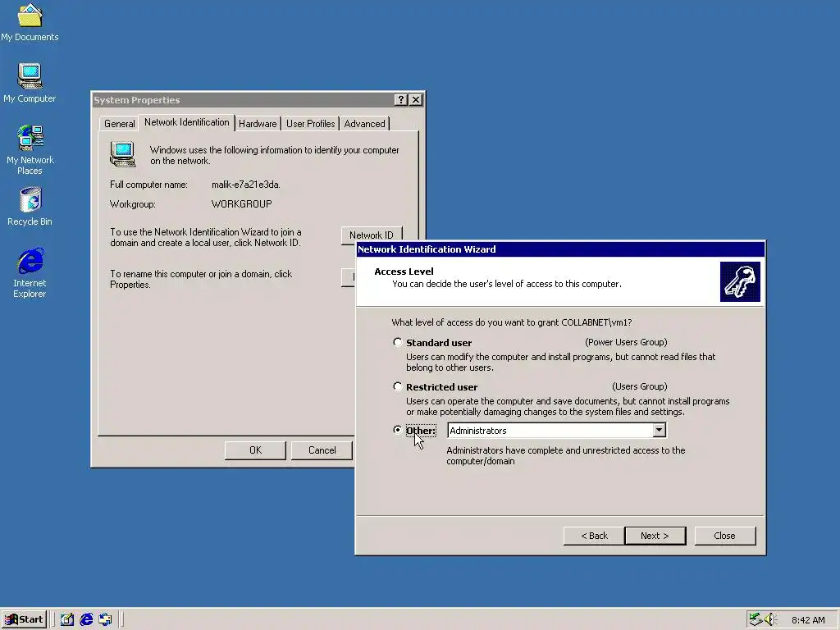The height and width of the screenshot is (630, 840).
Task: Select the My Network Places icon
Action: coord(30,150)
